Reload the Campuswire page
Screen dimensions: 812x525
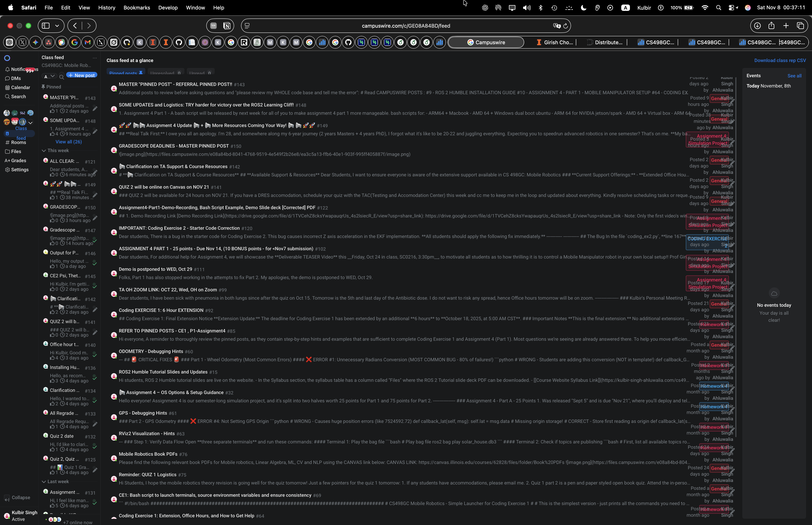pyautogui.click(x=566, y=25)
